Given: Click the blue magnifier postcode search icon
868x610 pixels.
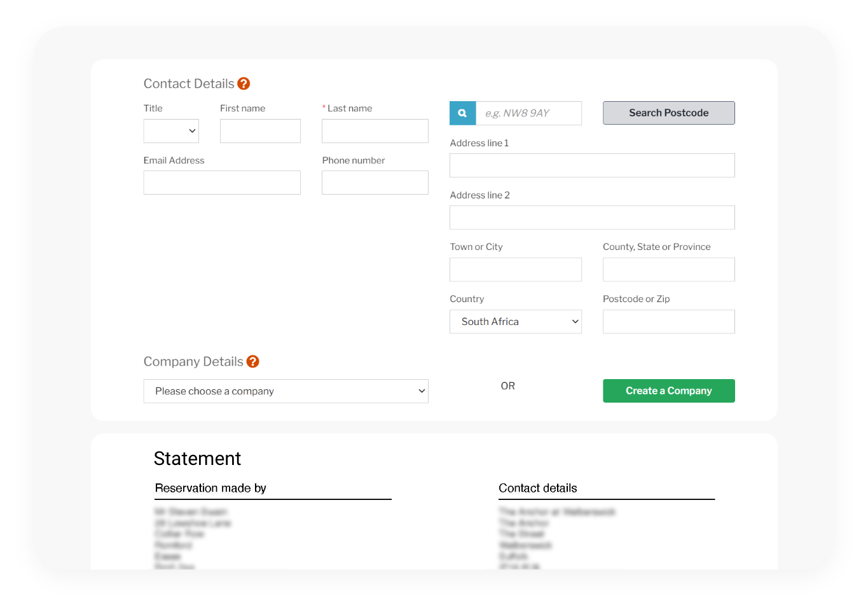Looking at the screenshot, I should pyautogui.click(x=462, y=113).
